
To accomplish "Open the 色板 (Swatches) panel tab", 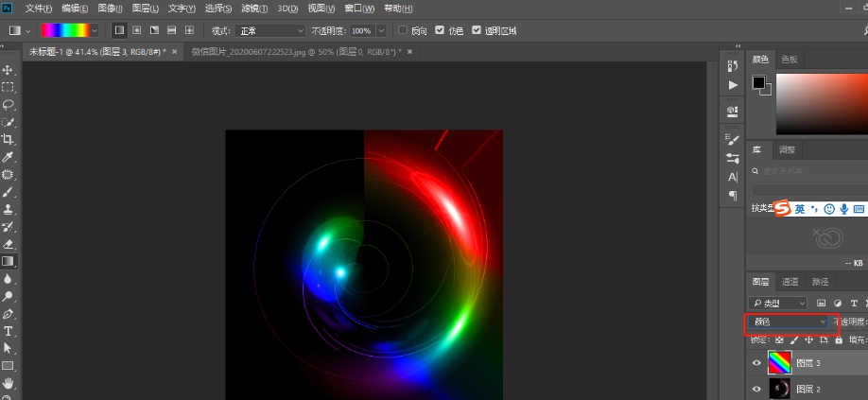I will (x=789, y=59).
